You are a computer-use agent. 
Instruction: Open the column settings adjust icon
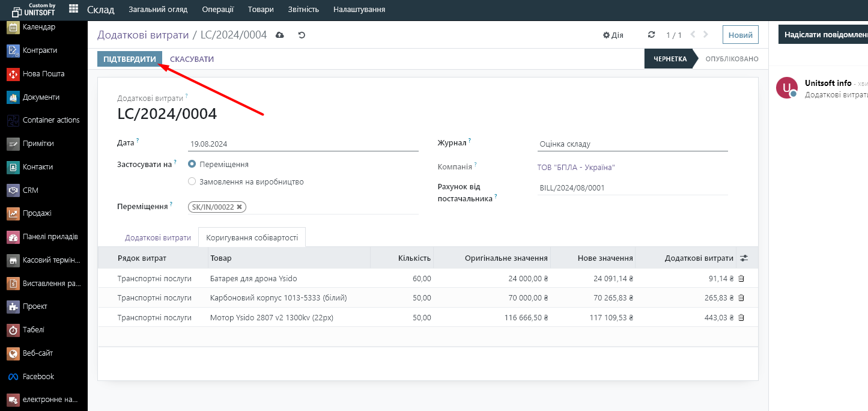[x=744, y=258]
